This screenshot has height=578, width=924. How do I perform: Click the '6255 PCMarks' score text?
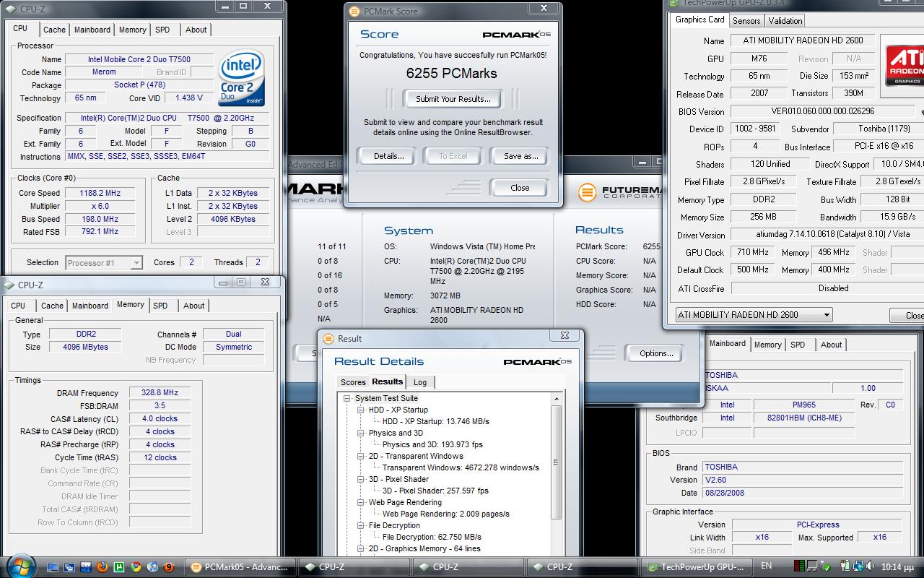point(452,73)
